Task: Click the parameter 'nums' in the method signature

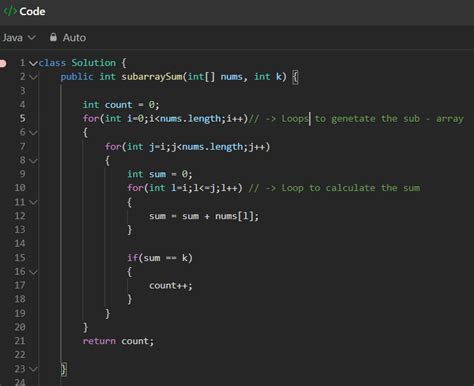Action: [x=231, y=77]
